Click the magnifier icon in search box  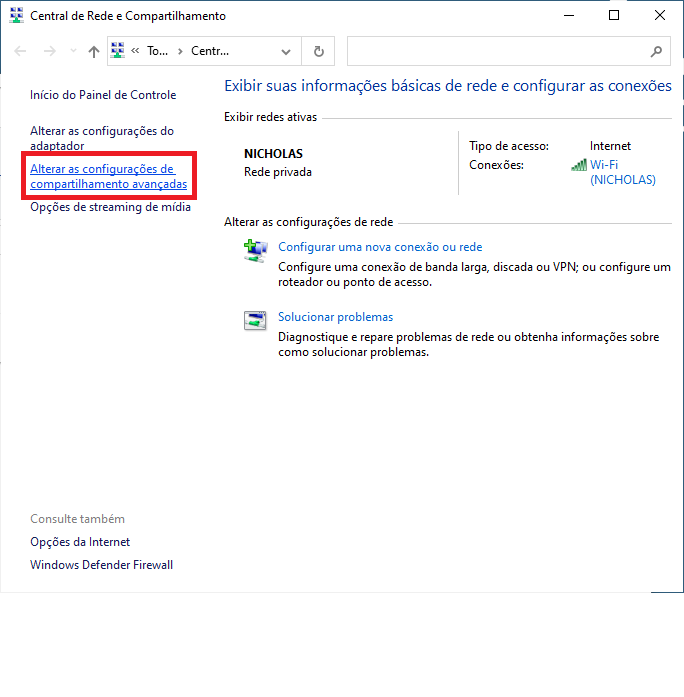click(x=656, y=51)
